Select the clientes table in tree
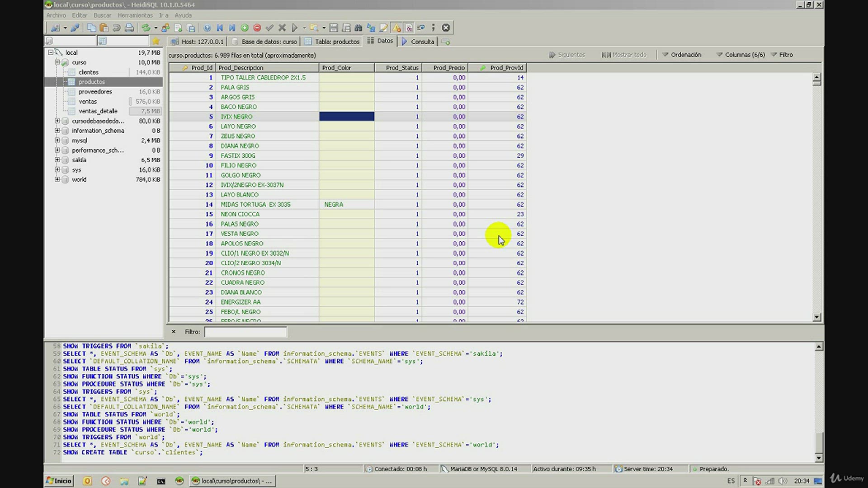Screen dimensions: 868x488 [89, 72]
